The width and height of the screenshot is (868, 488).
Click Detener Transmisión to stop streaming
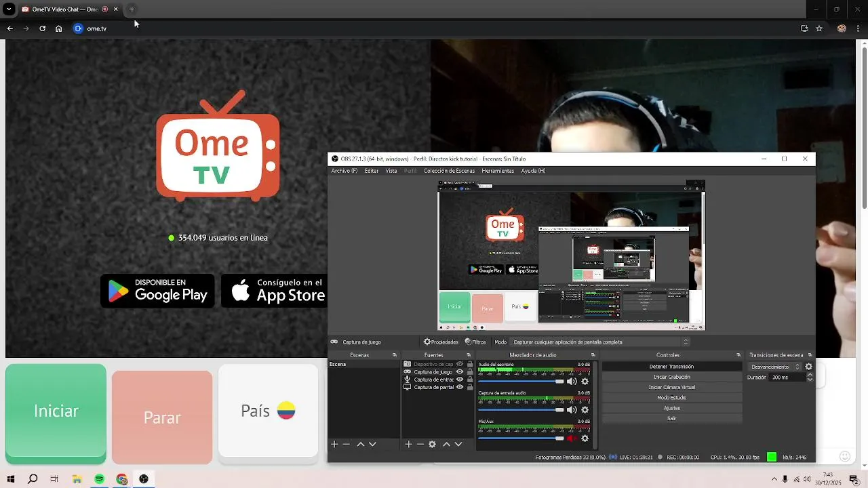point(671,367)
